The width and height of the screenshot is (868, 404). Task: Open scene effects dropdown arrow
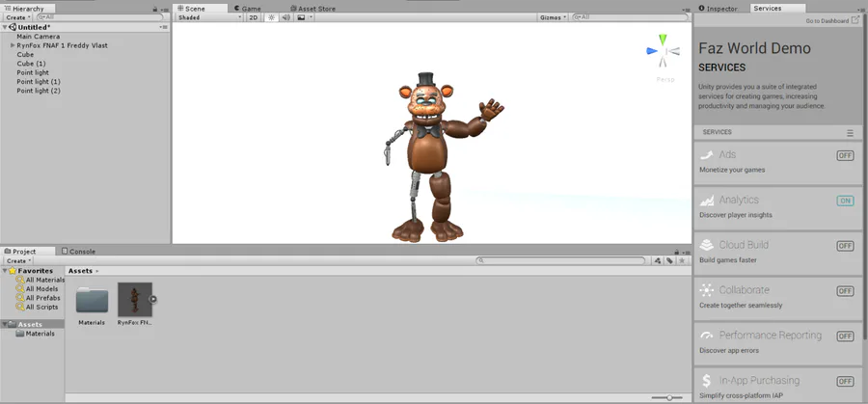tap(312, 17)
